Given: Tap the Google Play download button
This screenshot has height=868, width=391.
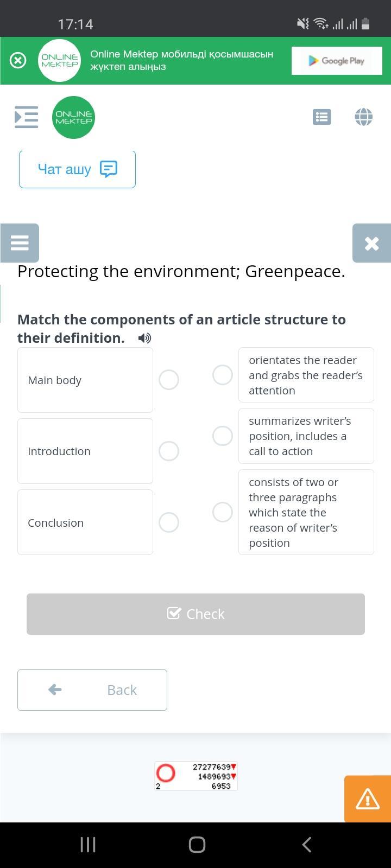Looking at the screenshot, I should pos(337,61).
